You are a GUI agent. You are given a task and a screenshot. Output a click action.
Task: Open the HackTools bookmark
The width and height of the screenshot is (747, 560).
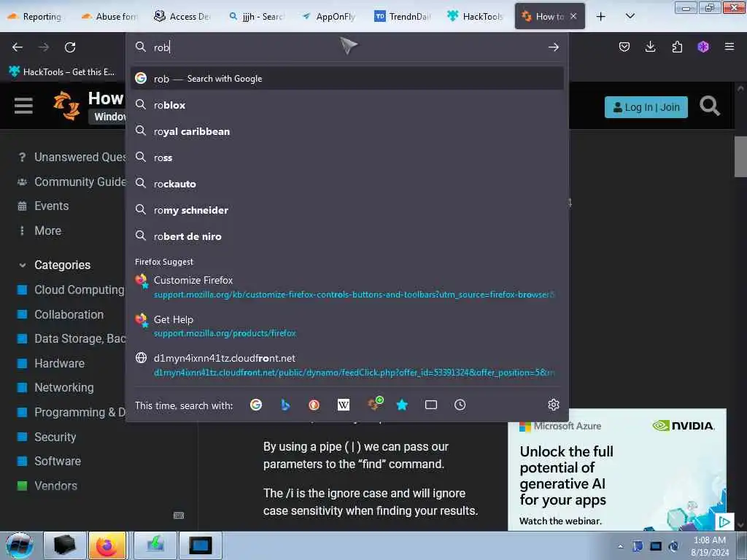point(61,72)
